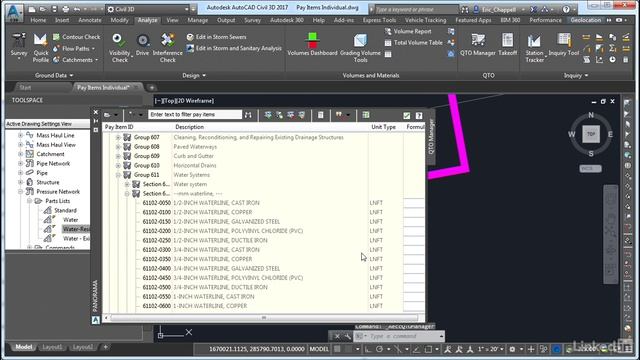Screen dimensions: 640x360
Task: Start the Drive tool
Action: [142, 45]
